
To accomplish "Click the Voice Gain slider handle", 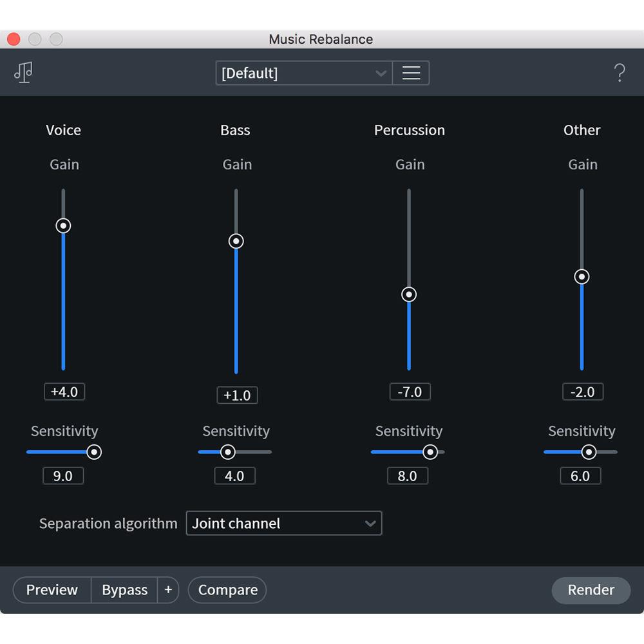I will click(x=62, y=225).
